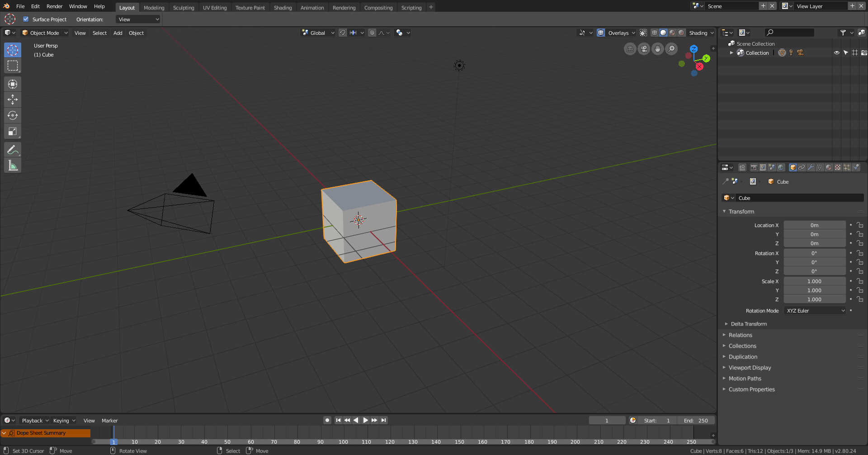The width and height of the screenshot is (868, 455).
Task: Click the timeline End frame field
Action: point(696,420)
